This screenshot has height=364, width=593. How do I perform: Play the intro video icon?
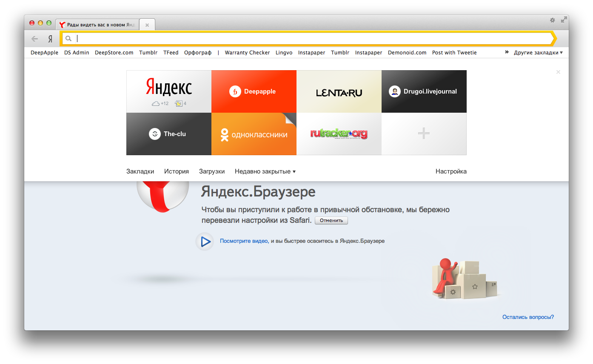205,242
